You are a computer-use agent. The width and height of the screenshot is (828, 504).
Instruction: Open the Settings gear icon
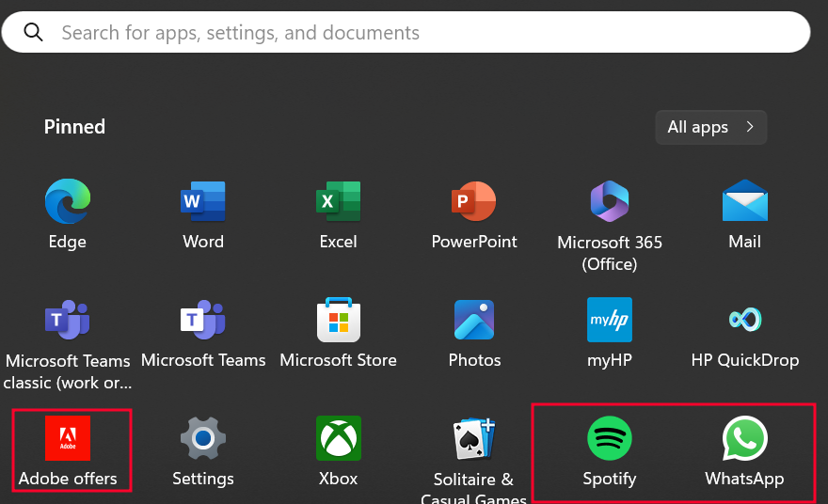[x=203, y=438]
